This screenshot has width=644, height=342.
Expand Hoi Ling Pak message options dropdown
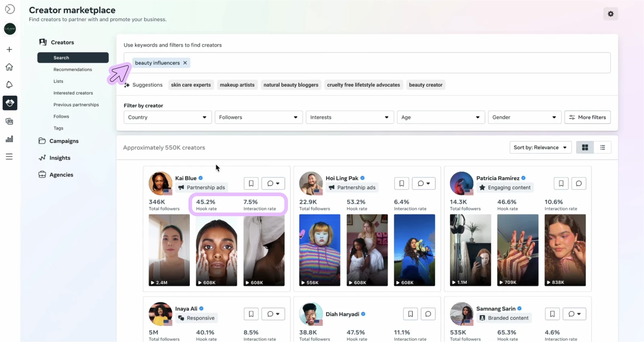coord(424,183)
